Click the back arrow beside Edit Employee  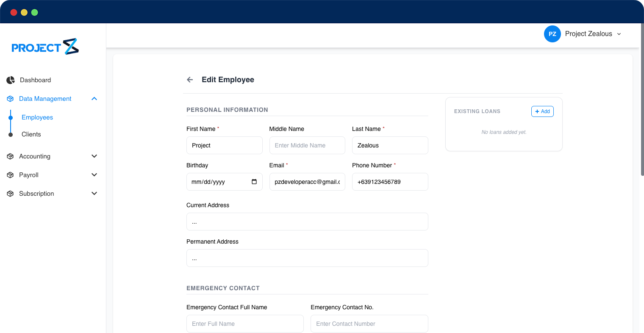pyautogui.click(x=190, y=80)
